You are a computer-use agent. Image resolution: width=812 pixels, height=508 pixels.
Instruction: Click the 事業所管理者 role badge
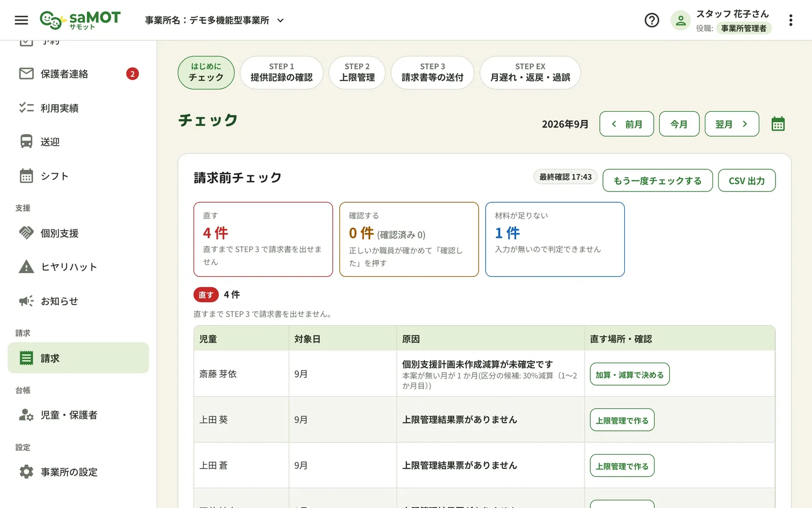pos(744,28)
